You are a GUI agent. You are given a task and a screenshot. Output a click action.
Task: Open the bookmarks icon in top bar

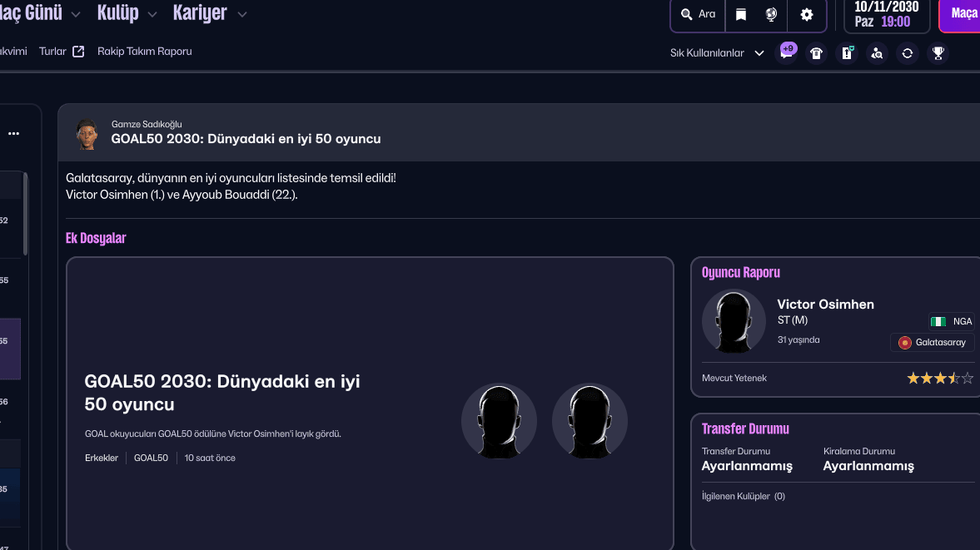tap(740, 15)
